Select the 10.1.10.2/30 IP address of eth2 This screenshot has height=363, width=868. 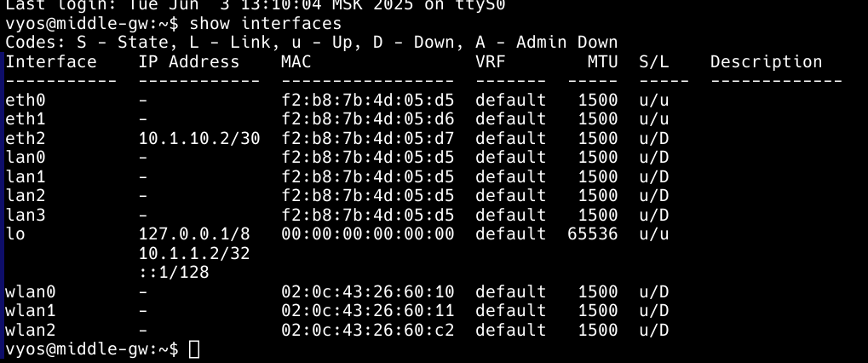(x=199, y=138)
